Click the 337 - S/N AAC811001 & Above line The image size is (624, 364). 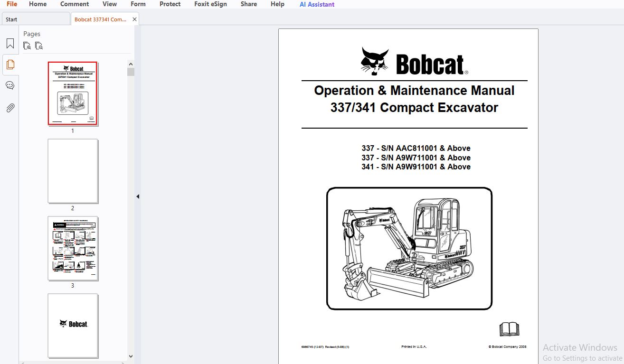pyautogui.click(x=416, y=148)
